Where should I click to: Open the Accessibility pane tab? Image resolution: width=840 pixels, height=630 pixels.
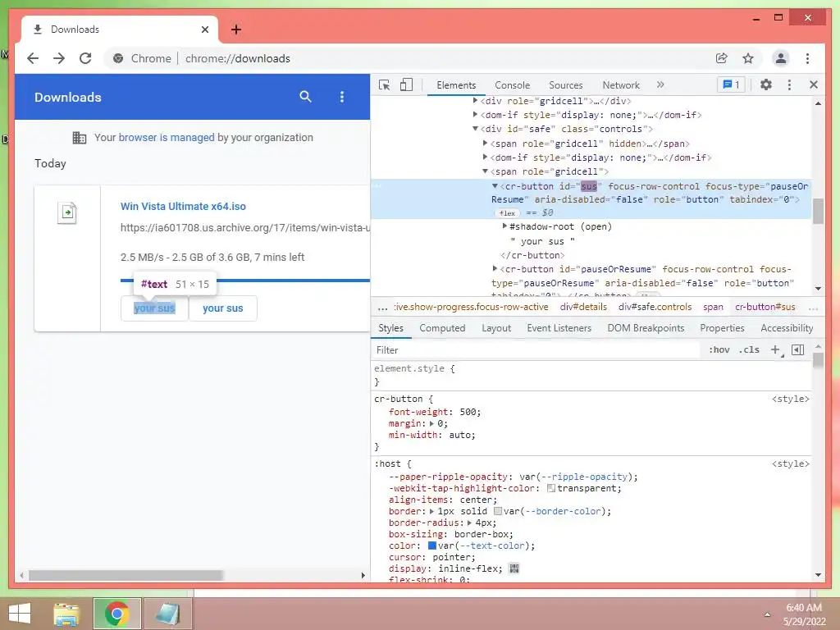(x=787, y=328)
